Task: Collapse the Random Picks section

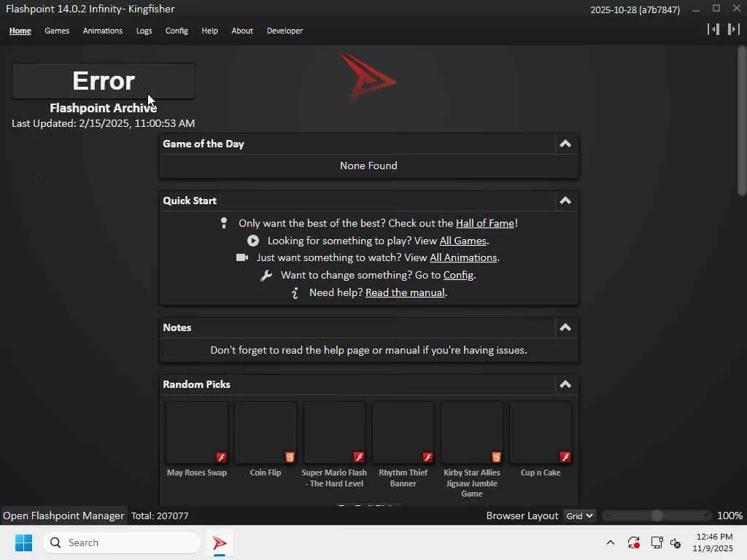Action: [565, 384]
